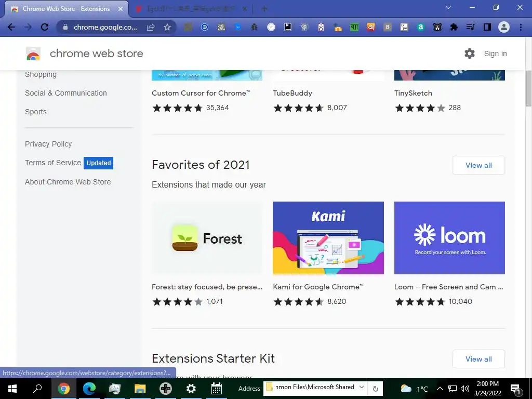This screenshot has height=399, width=532.
Task: Click the page vertical scrollbar thumb
Action: coord(528,89)
